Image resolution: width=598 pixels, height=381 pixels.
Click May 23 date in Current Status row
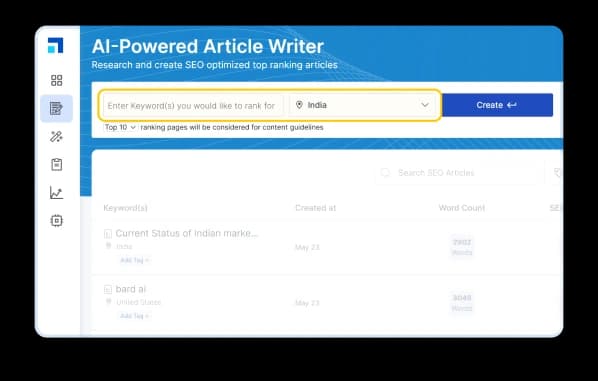click(x=307, y=248)
